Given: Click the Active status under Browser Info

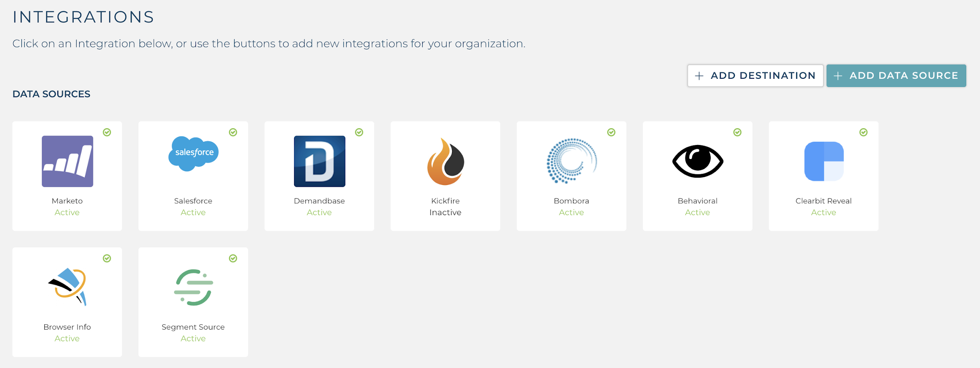Looking at the screenshot, I should coord(67,339).
